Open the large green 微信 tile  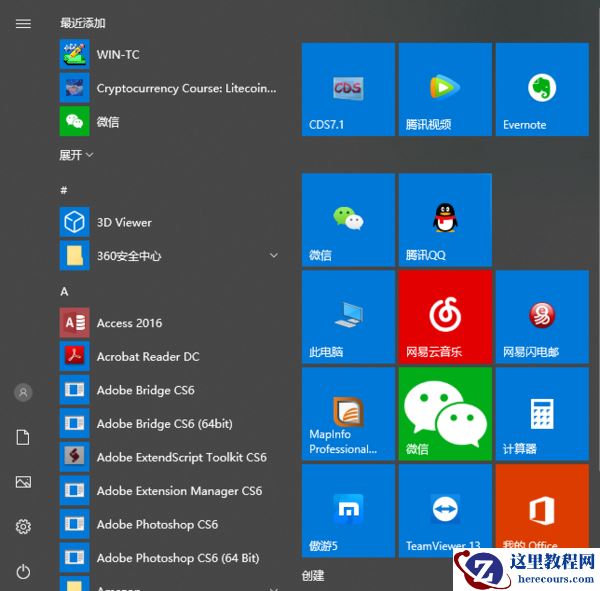coord(445,414)
